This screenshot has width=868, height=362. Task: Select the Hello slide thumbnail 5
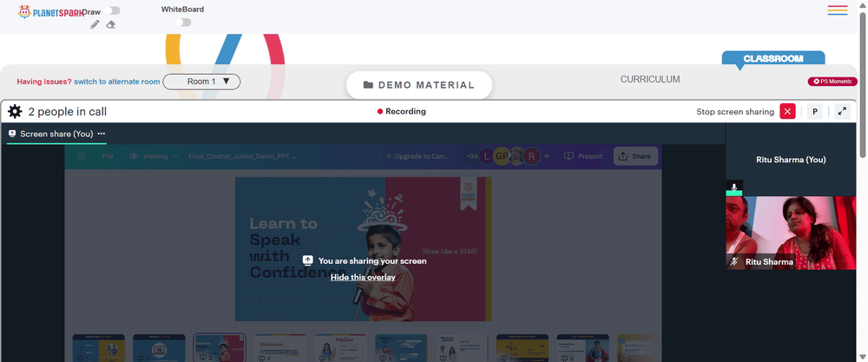(x=340, y=347)
